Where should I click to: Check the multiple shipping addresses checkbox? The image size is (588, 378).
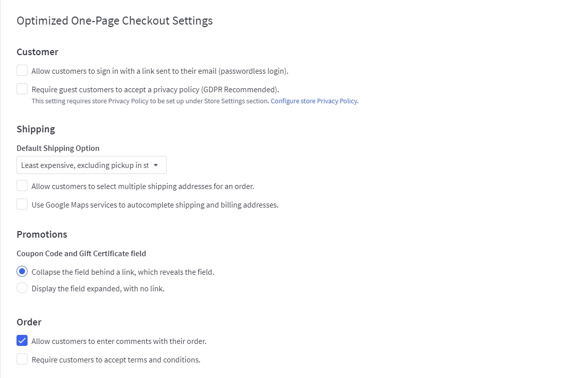[22, 186]
